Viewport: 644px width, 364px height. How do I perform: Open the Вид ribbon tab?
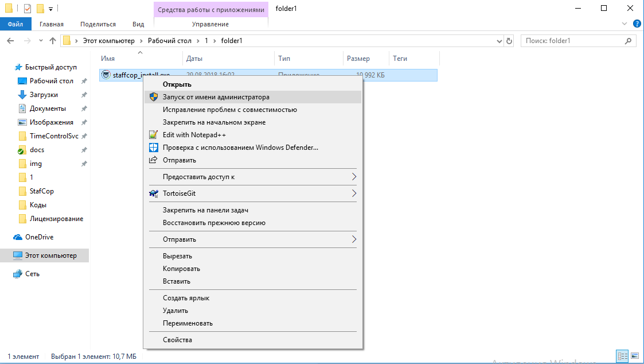[x=138, y=24]
